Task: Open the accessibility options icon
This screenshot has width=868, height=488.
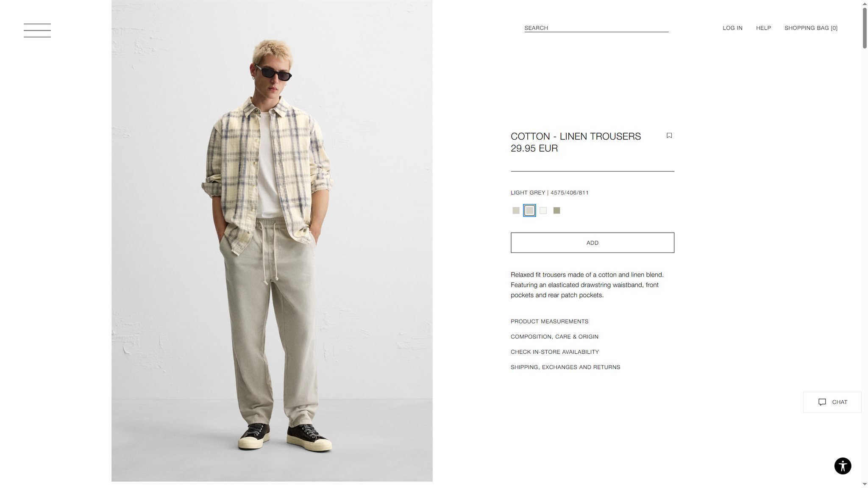Action: click(x=843, y=466)
